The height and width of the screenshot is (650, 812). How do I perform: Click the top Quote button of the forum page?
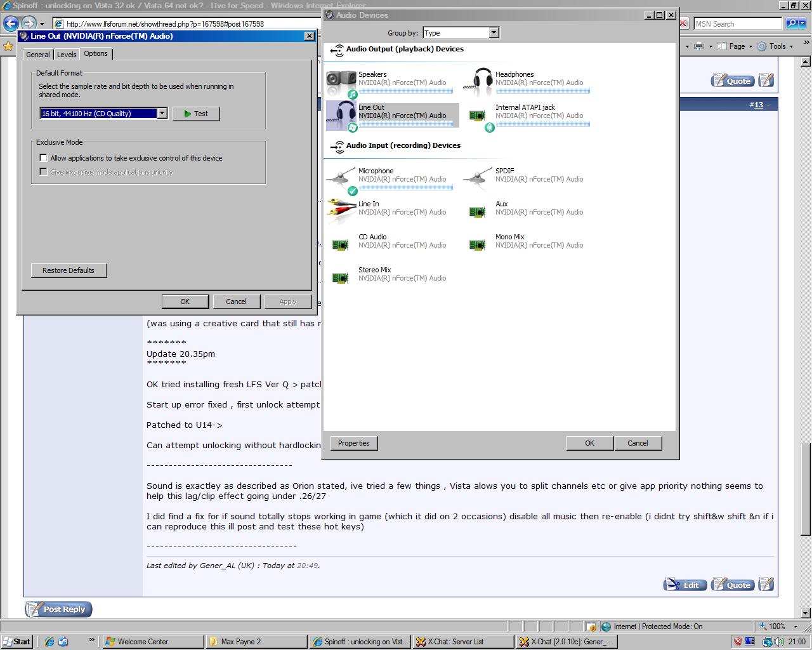(733, 81)
